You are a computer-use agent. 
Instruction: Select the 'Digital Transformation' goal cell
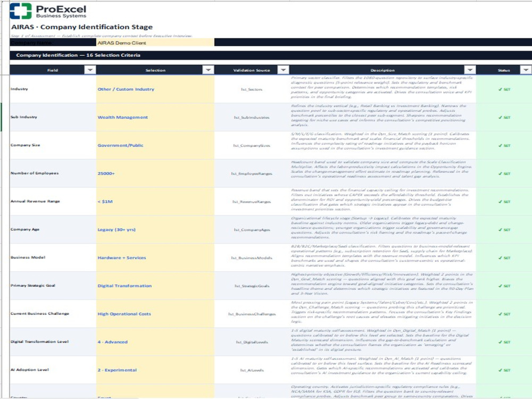click(x=155, y=286)
